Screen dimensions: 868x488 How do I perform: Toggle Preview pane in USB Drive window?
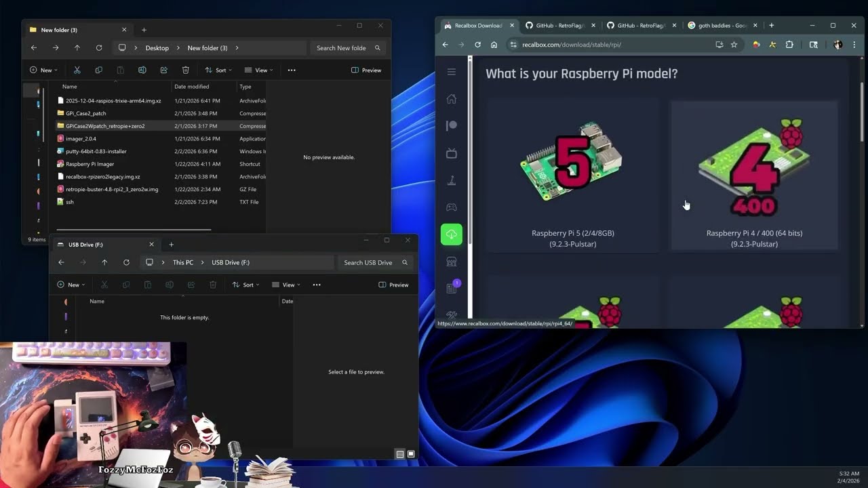[393, 285]
